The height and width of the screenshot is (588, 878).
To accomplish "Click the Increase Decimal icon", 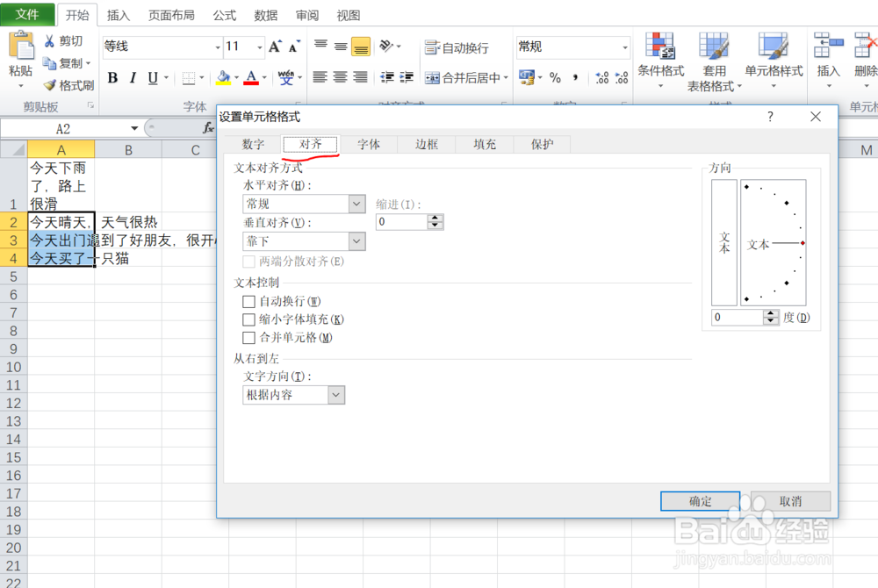I will point(602,78).
